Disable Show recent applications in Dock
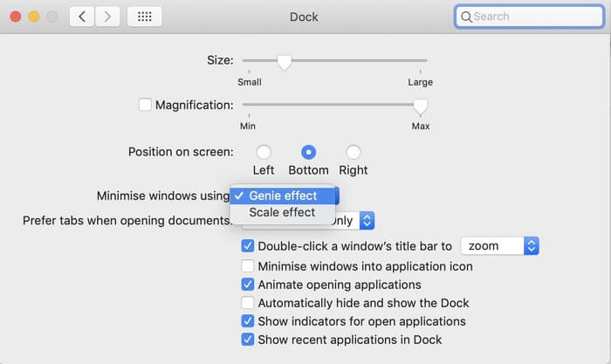The width and height of the screenshot is (611, 364). point(248,340)
